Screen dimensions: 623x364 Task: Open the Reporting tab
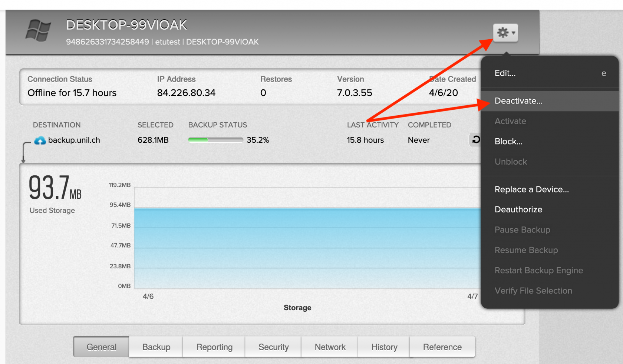(x=214, y=347)
